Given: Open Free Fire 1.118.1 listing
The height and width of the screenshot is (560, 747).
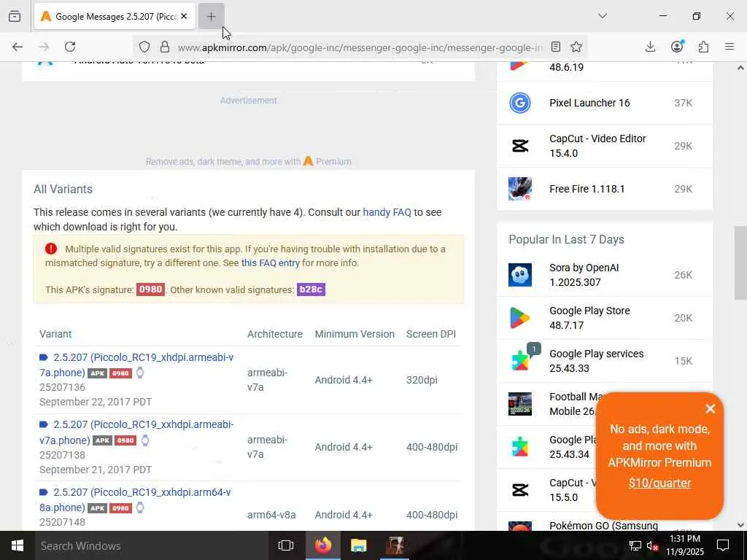Looking at the screenshot, I should [587, 189].
